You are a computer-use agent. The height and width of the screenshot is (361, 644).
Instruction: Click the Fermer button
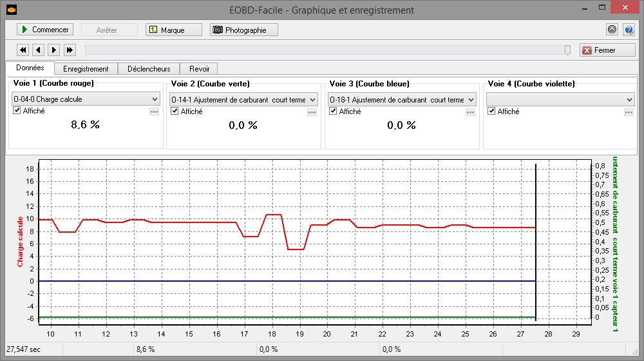(607, 50)
